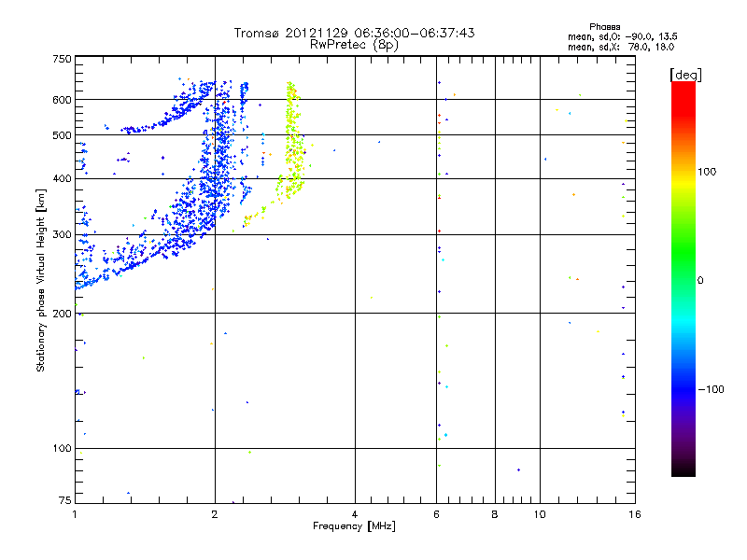Click the colorbar tick label '0'
This screenshot has height=560, width=747.
[700, 280]
